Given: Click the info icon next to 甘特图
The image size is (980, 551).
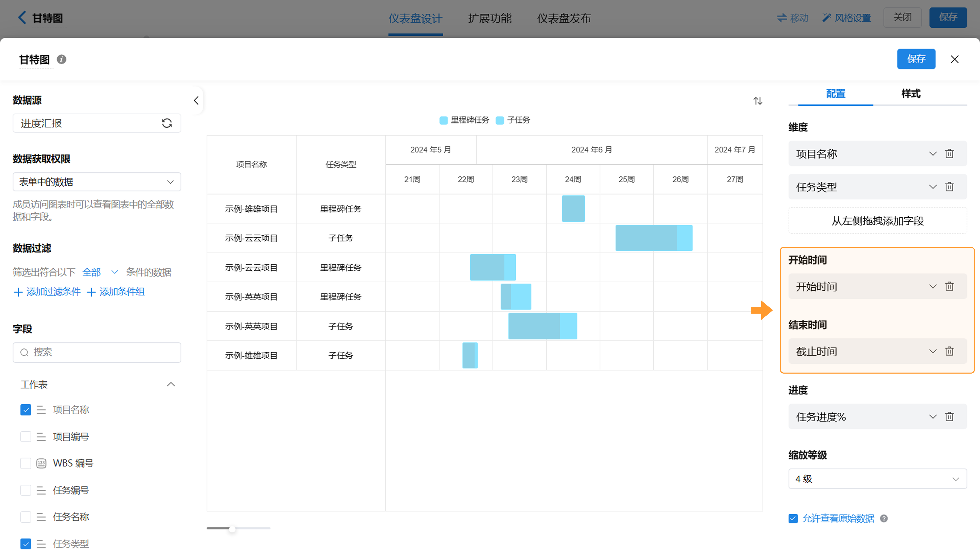Looking at the screenshot, I should point(62,59).
